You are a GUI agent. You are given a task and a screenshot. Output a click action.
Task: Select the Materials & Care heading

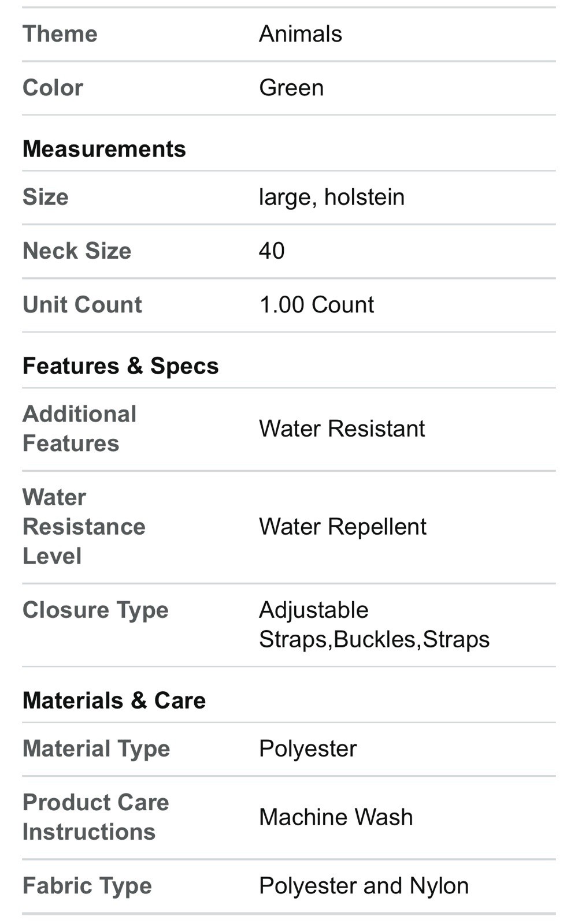[x=114, y=701]
